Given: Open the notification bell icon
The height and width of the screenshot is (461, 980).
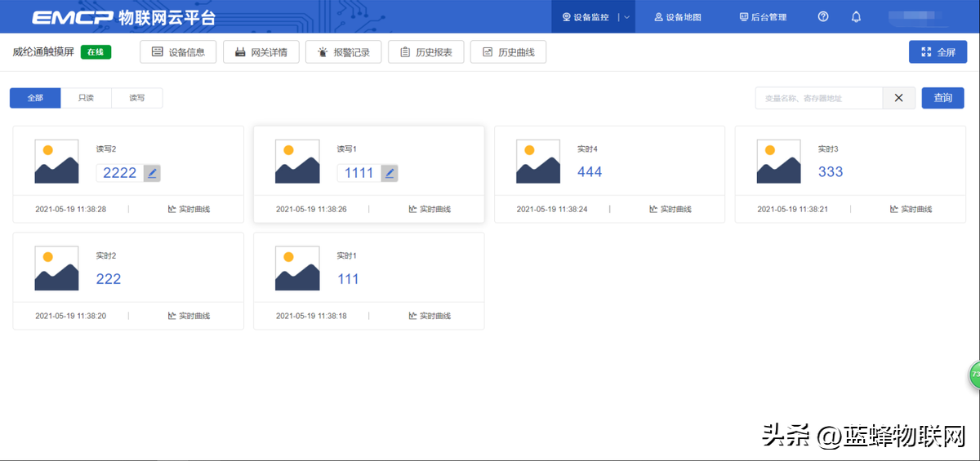Looking at the screenshot, I should [856, 17].
